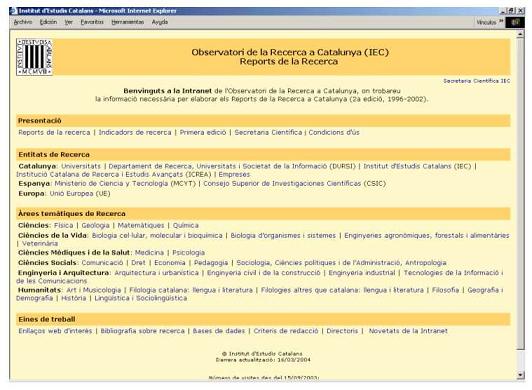Image resolution: width=532 pixels, height=390 pixels.
Task: Open the Archivo menu
Action: tap(23, 22)
